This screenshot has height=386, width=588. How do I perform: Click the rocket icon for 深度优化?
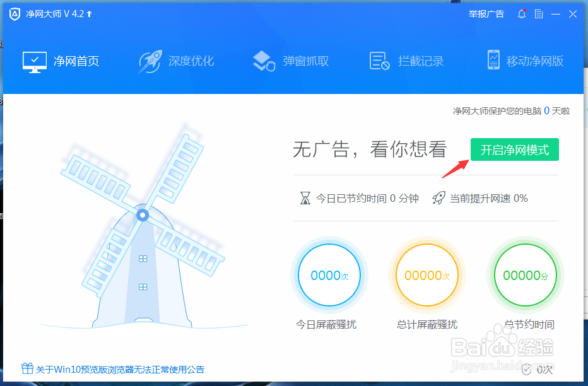[x=150, y=61]
